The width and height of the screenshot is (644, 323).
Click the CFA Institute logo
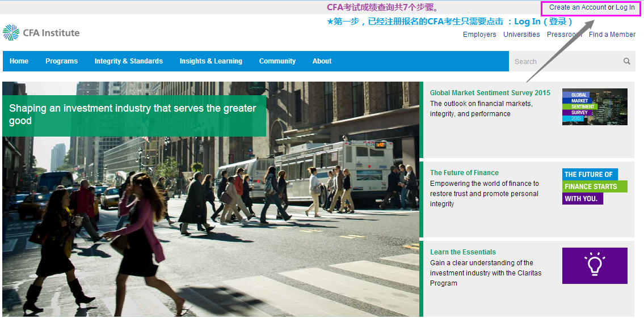pos(41,33)
